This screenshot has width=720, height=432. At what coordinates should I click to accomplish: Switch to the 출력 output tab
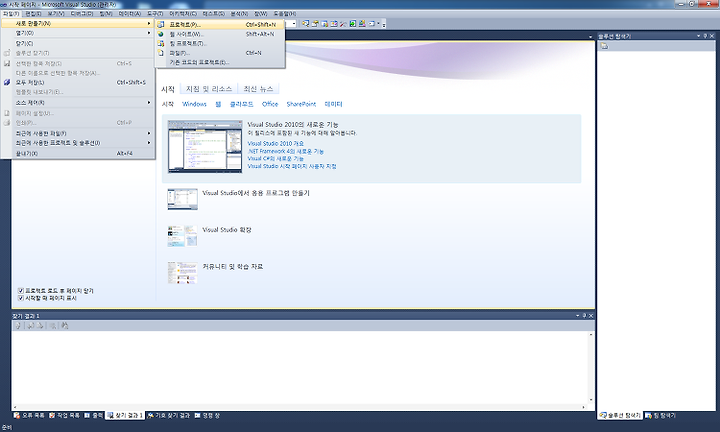point(94,415)
